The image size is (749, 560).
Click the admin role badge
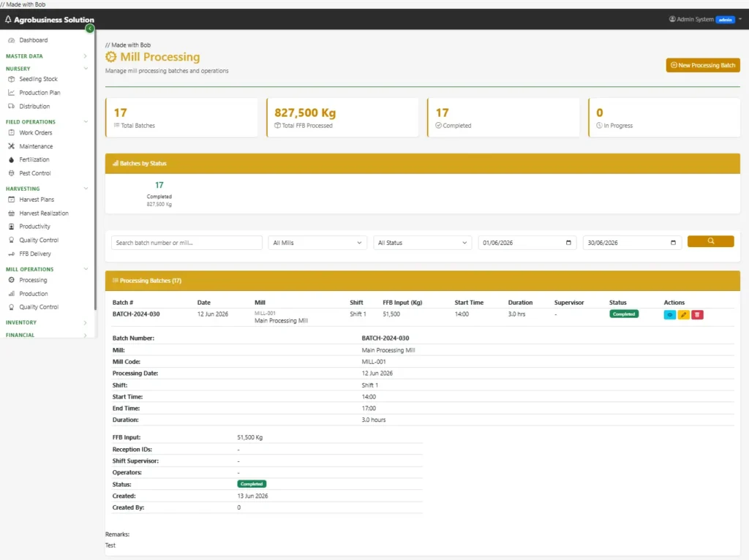725,20
